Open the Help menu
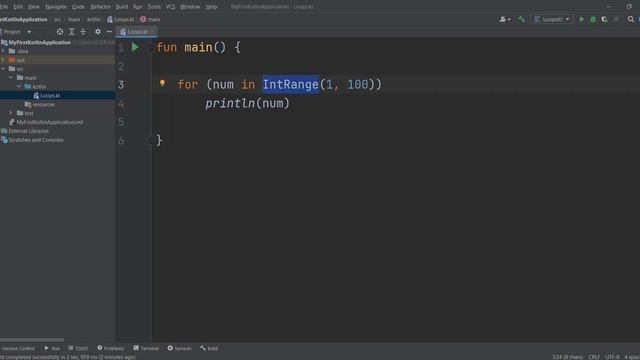 click(211, 7)
